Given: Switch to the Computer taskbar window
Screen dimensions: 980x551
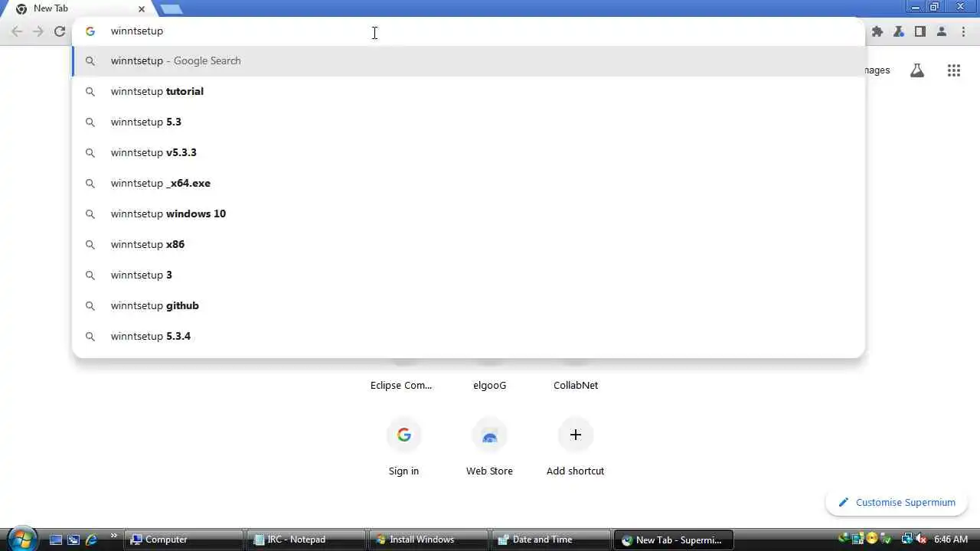Looking at the screenshot, I should click(x=184, y=540).
